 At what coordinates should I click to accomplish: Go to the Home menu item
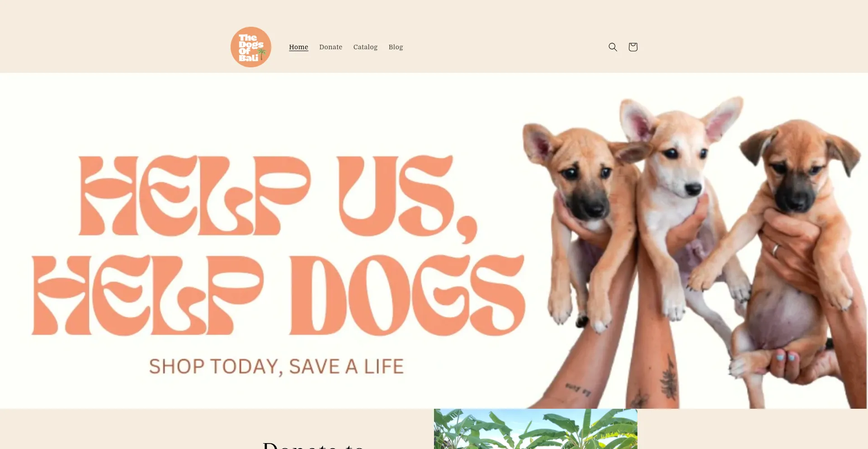[299, 47]
